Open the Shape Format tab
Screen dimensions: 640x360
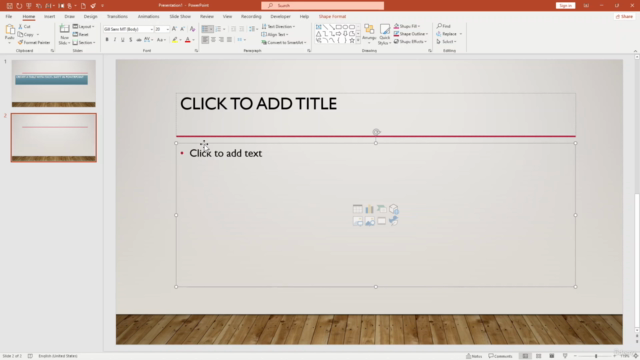[x=332, y=16]
